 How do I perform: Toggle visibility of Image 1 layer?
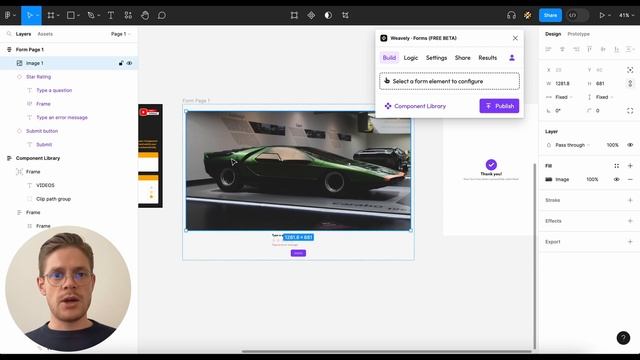129,63
